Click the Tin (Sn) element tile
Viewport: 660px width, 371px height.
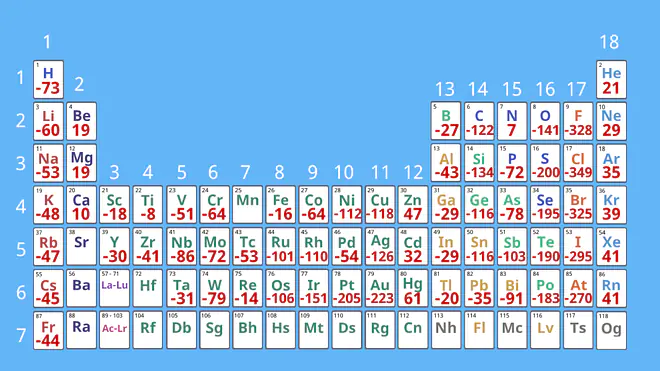[479, 247]
